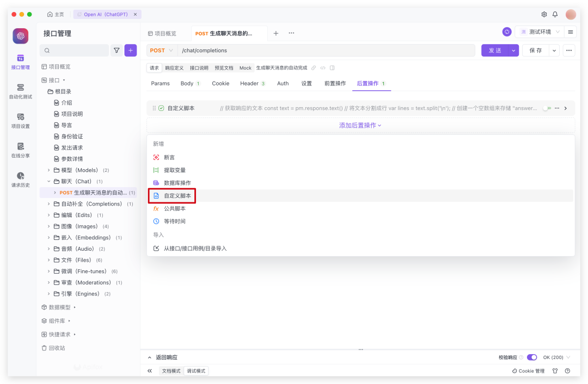Open the POST method dropdown
Viewport: 588px width, 384px height.
tap(161, 50)
